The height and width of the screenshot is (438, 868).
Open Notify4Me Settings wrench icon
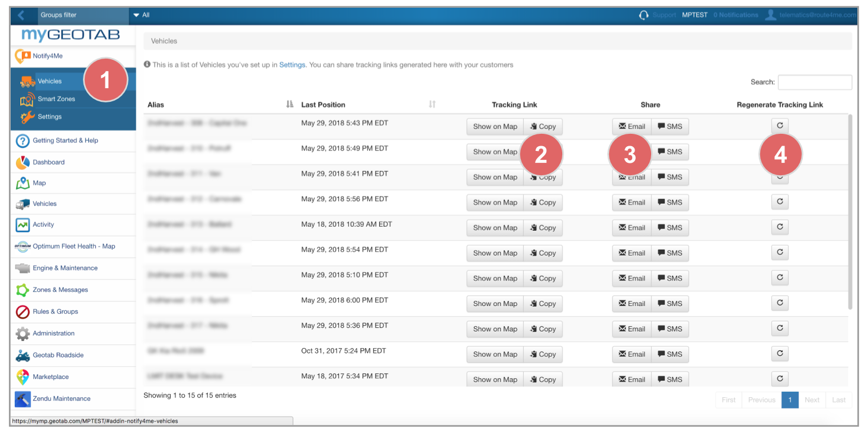(27, 117)
